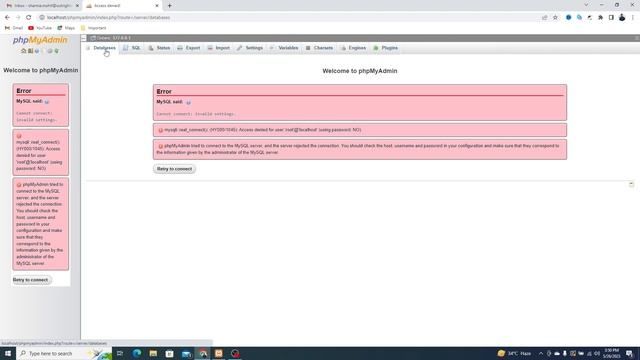Open the Maps bookmark
This screenshot has width=640, height=360.
pos(66,28)
